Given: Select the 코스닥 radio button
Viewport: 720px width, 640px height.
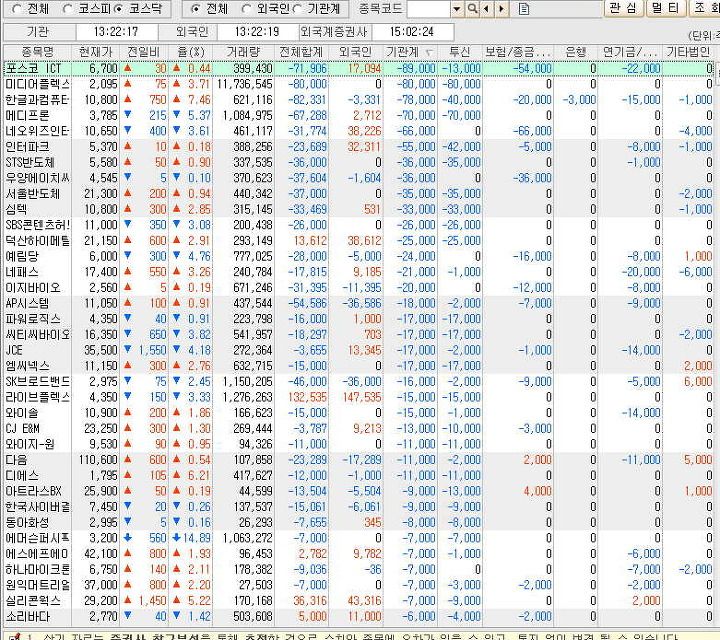Looking at the screenshot, I should point(118,9).
